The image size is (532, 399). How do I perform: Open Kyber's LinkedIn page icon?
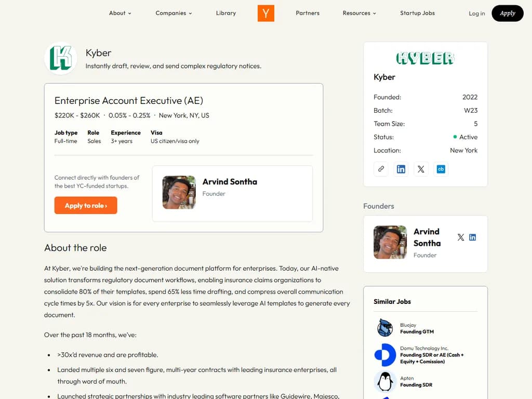(401, 169)
